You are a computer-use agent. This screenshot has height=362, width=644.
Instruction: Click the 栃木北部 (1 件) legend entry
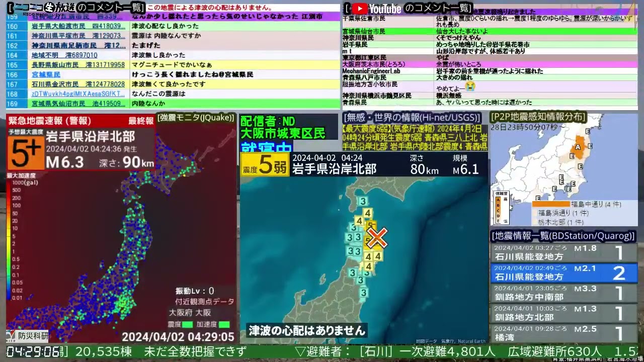tap(561, 222)
